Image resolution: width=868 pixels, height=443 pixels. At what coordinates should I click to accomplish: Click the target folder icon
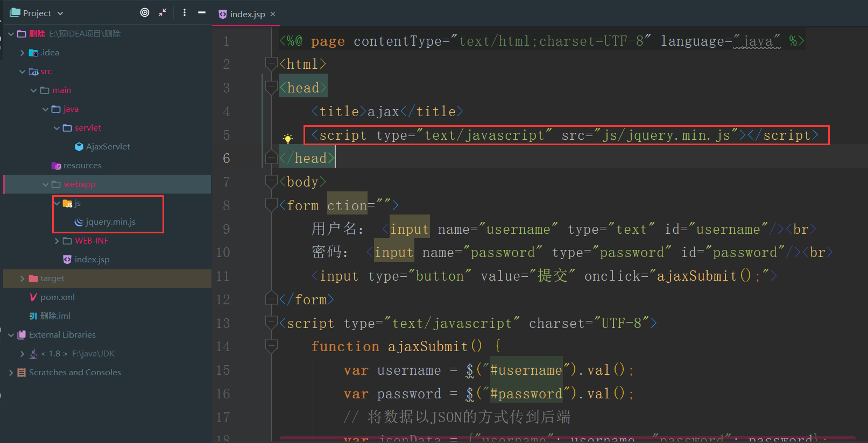33,278
